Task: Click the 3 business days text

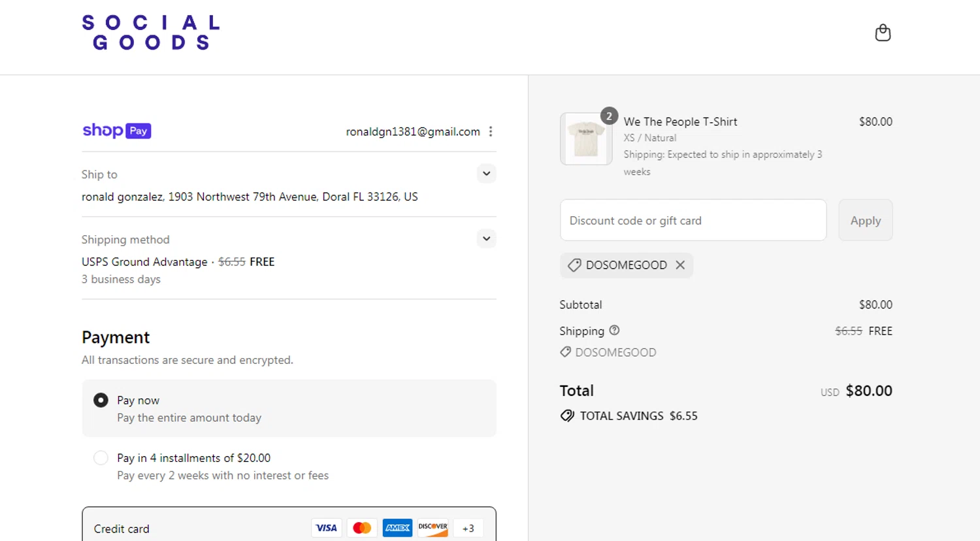Action: 121,279
